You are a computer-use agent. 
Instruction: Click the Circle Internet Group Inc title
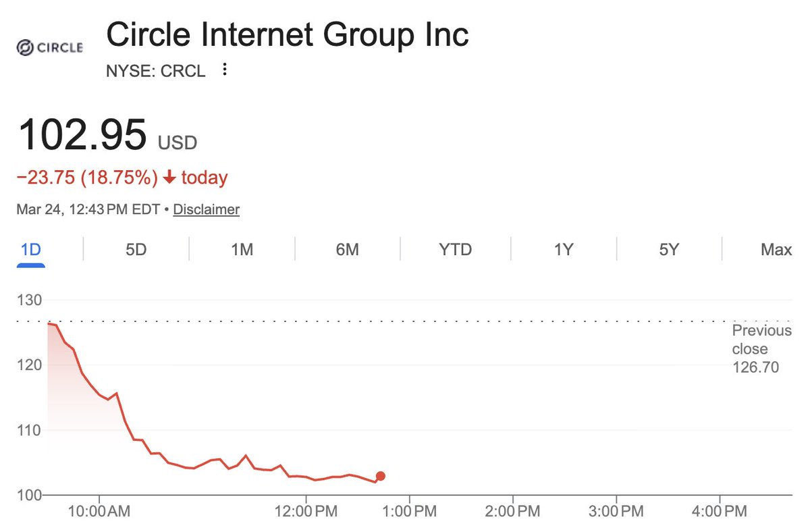pos(288,34)
